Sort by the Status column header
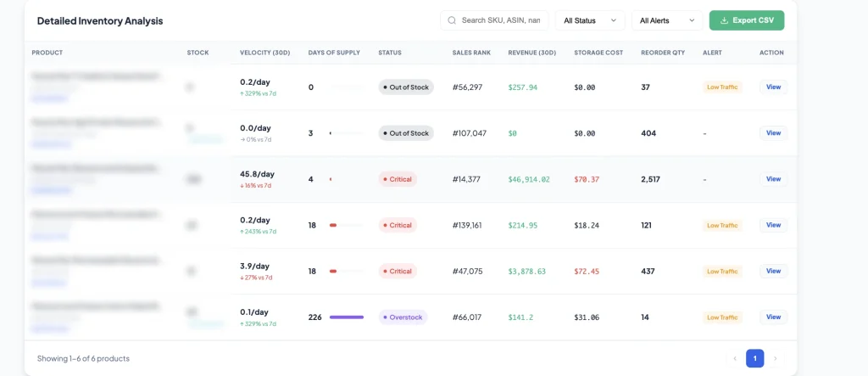This screenshot has width=868, height=376. [390, 53]
